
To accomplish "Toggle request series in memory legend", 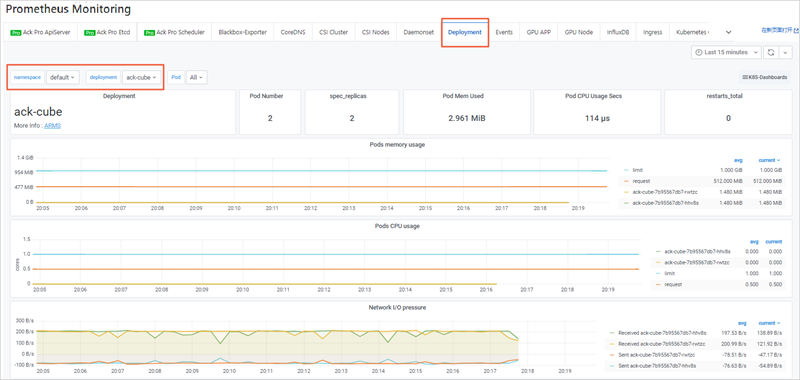I will tap(641, 181).
